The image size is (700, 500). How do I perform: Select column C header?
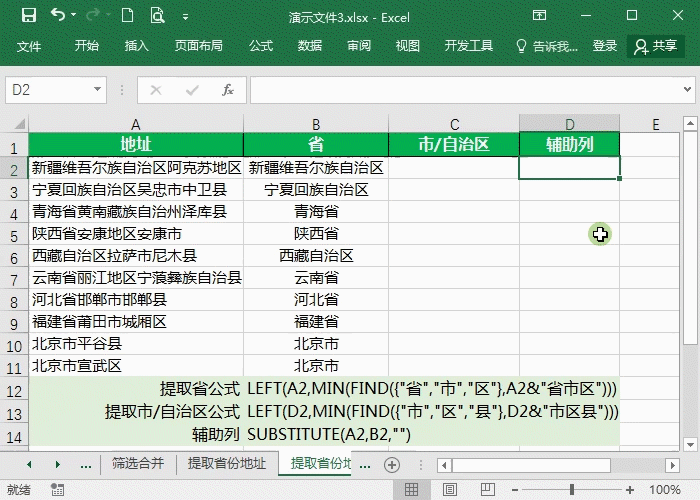(454, 124)
